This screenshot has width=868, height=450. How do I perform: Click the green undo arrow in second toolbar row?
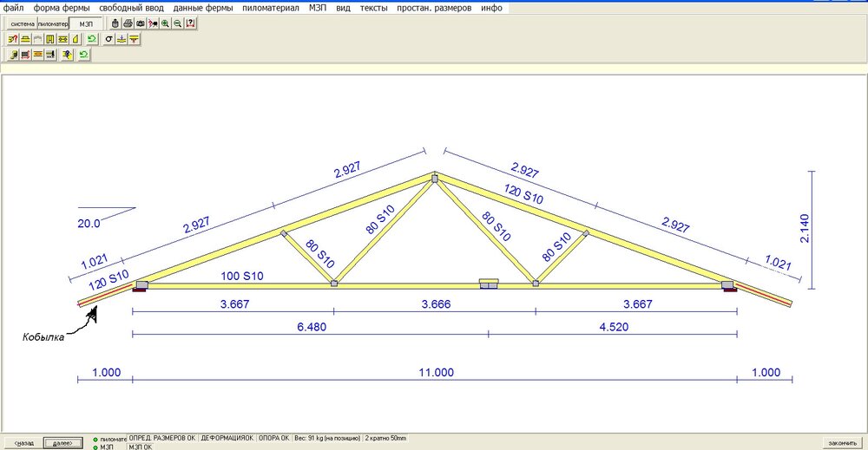click(x=91, y=39)
